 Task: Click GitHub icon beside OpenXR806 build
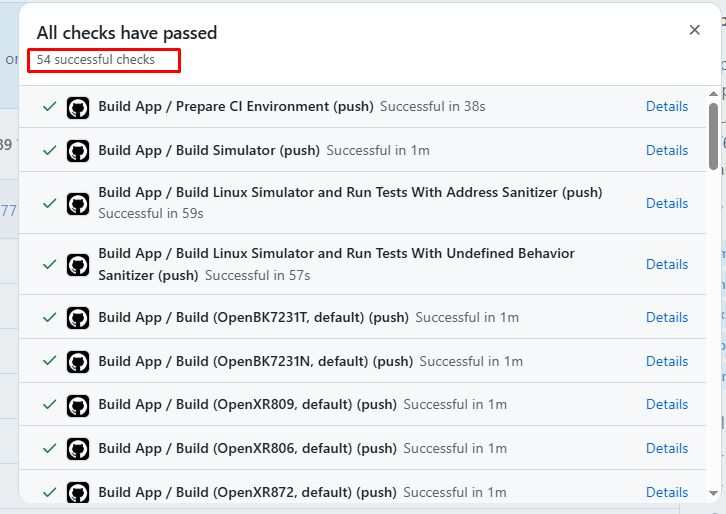click(78, 449)
